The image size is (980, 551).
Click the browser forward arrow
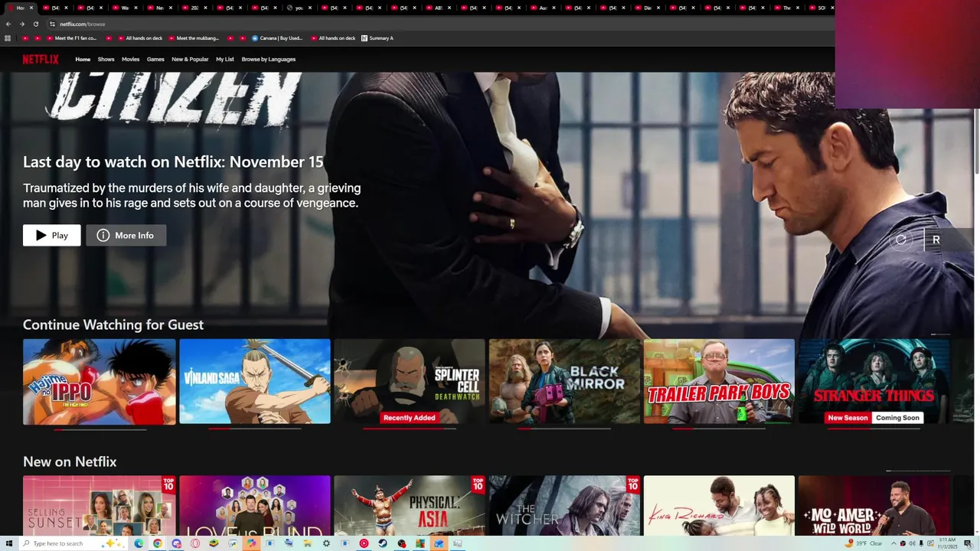point(22,24)
